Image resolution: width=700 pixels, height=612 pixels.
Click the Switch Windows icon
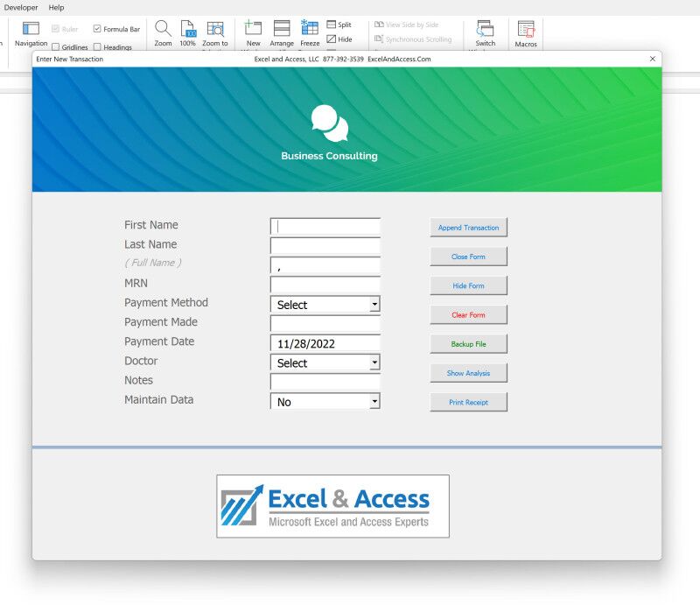(485, 29)
